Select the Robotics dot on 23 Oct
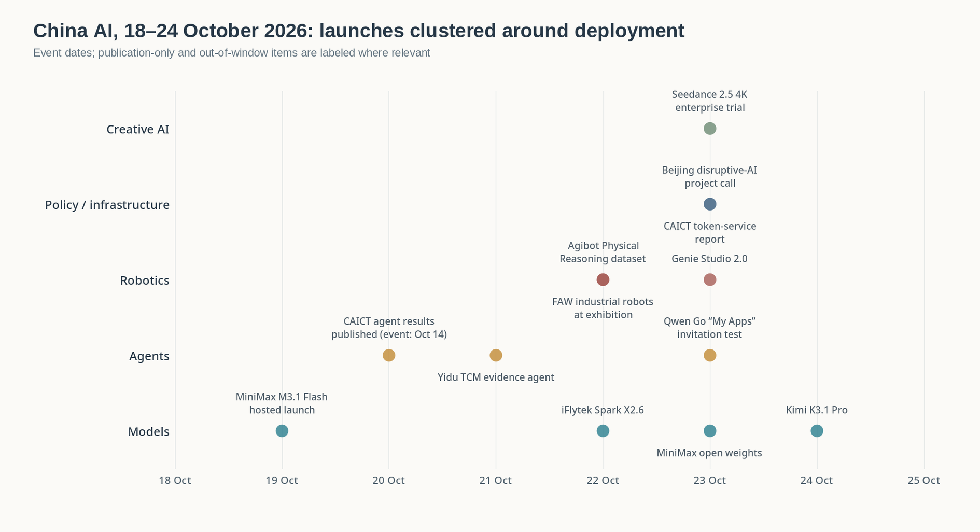 coord(710,280)
